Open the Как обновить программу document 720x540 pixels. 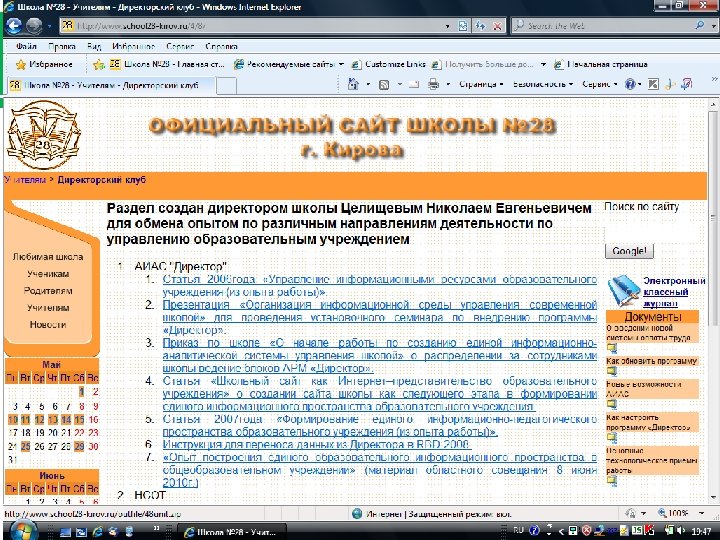point(651,361)
